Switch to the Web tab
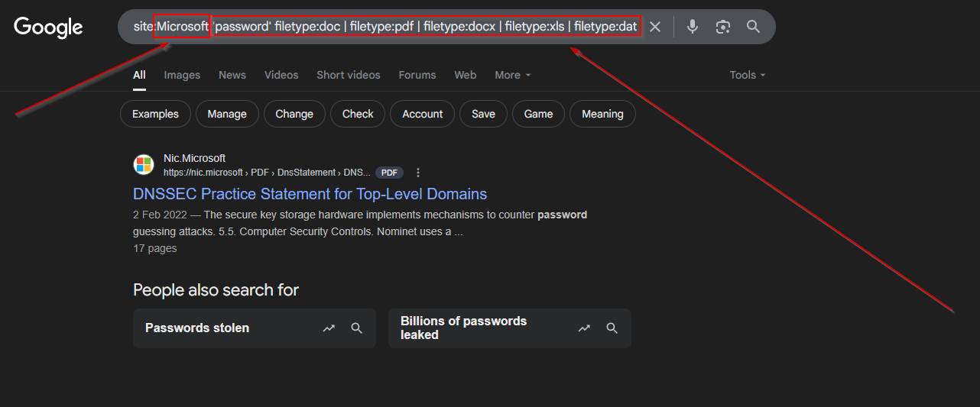Image resolution: width=980 pixels, height=407 pixels. (466, 75)
